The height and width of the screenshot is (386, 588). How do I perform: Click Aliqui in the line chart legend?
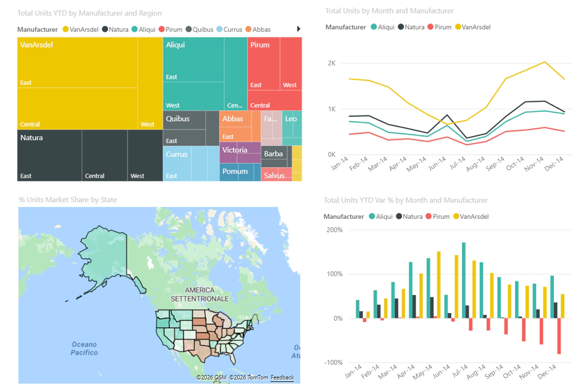point(383,27)
